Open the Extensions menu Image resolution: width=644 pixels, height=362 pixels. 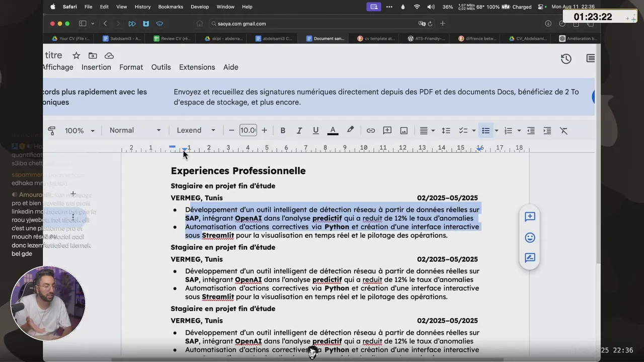click(197, 67)
